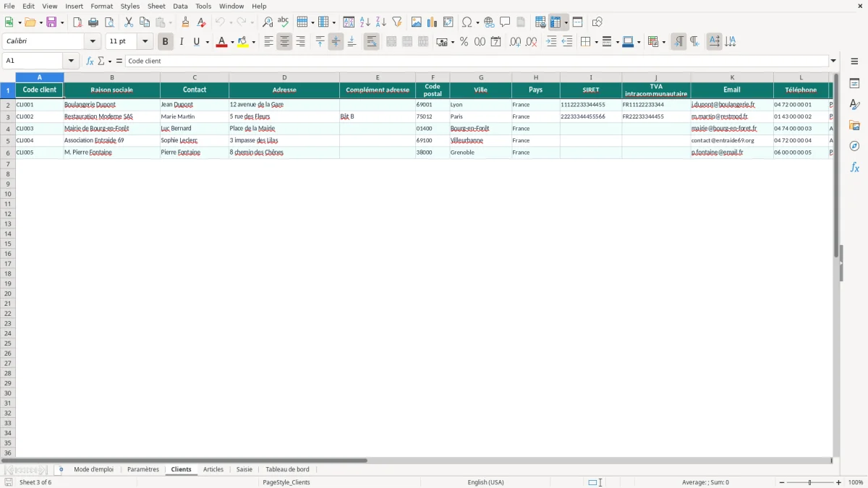
Task: Open sidebar Properties panel
Action: pyautogui.click(x=854, y=84)
